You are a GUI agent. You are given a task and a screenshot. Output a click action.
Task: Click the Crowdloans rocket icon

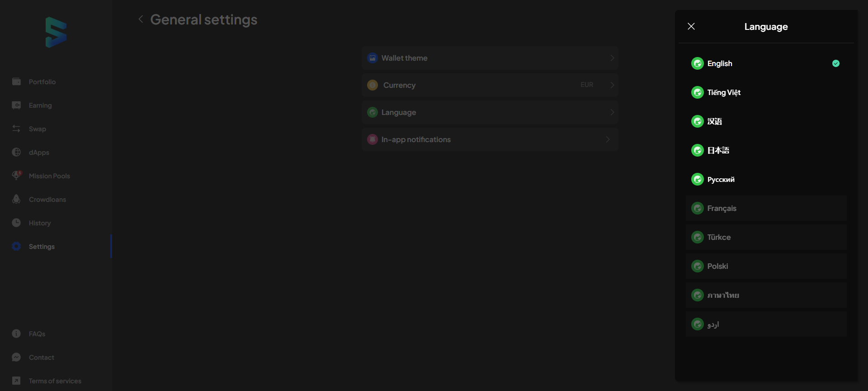pyautogui.click(x=16, y=199)
